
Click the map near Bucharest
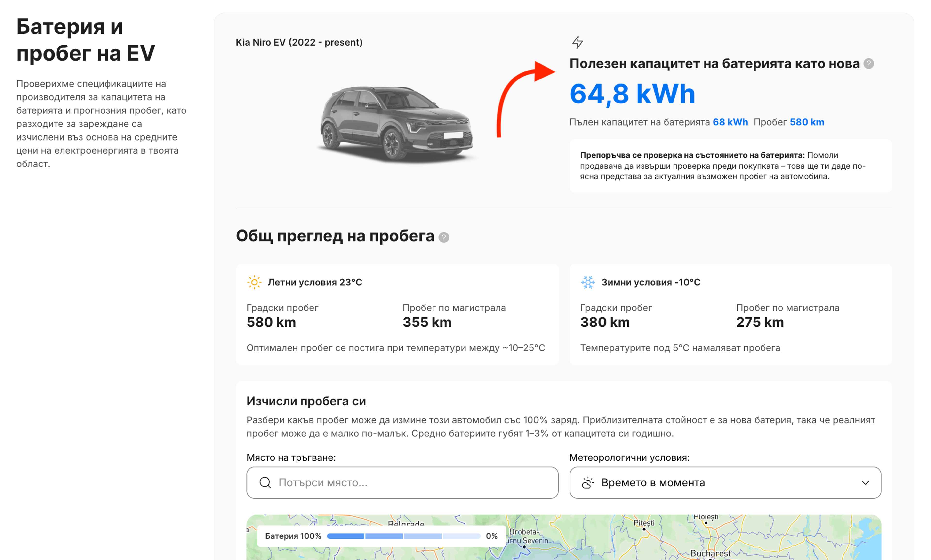(711, 553)
